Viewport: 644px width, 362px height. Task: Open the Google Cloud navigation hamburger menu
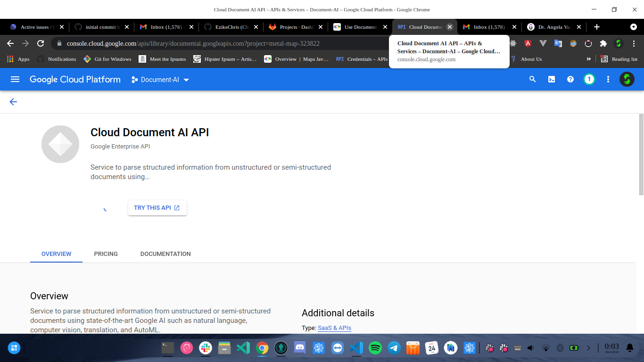[15, 79]
